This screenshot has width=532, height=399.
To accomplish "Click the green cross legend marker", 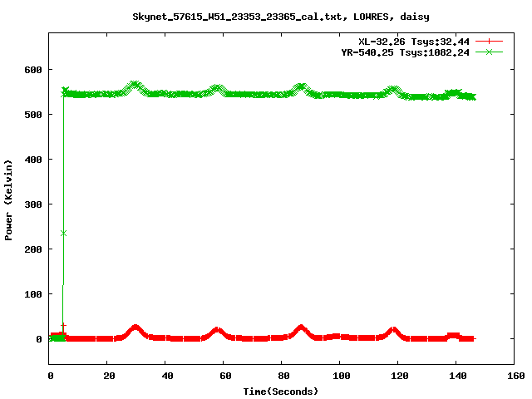I will tap(489, 52).
